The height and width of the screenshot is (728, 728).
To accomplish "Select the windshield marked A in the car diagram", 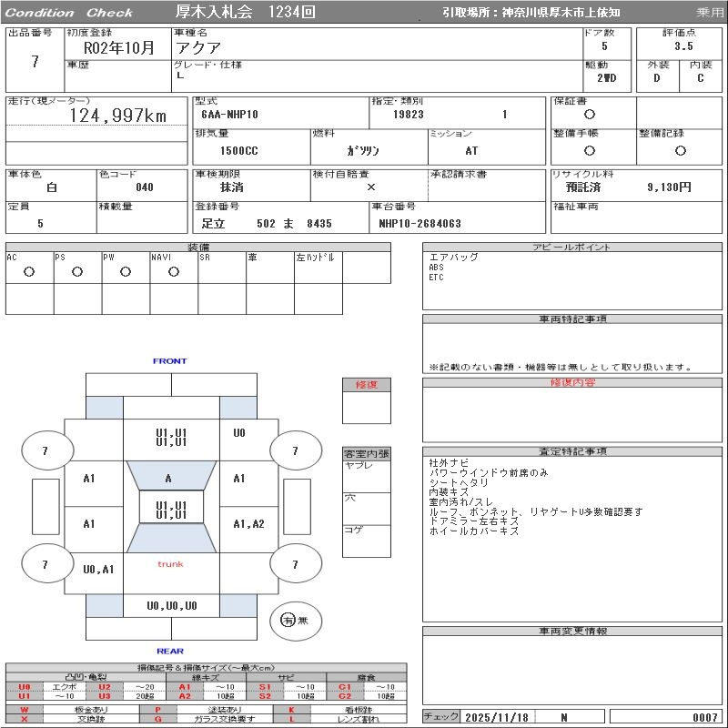I will pyautogui.click(x=169, y=478).
